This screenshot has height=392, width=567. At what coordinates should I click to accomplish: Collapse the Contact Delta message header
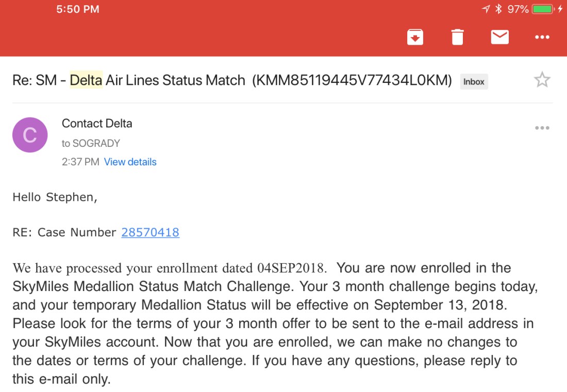(97, 124)
